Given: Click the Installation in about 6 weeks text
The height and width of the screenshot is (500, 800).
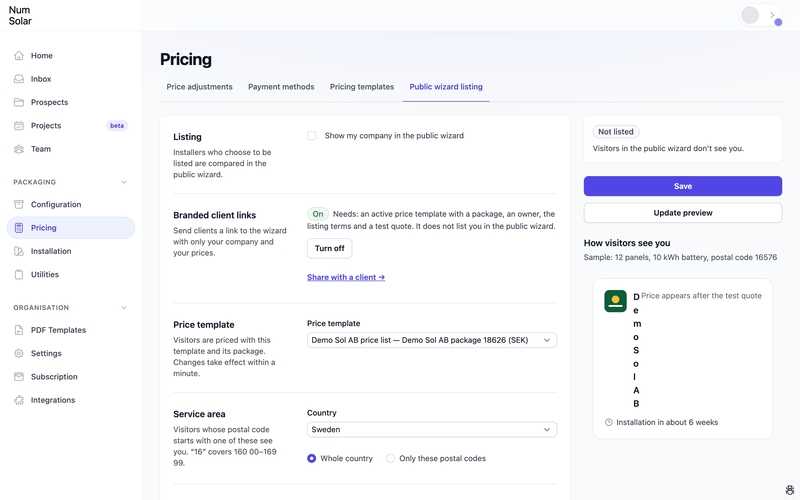Looking at the screenshot, I should click(x=667, y=422).
